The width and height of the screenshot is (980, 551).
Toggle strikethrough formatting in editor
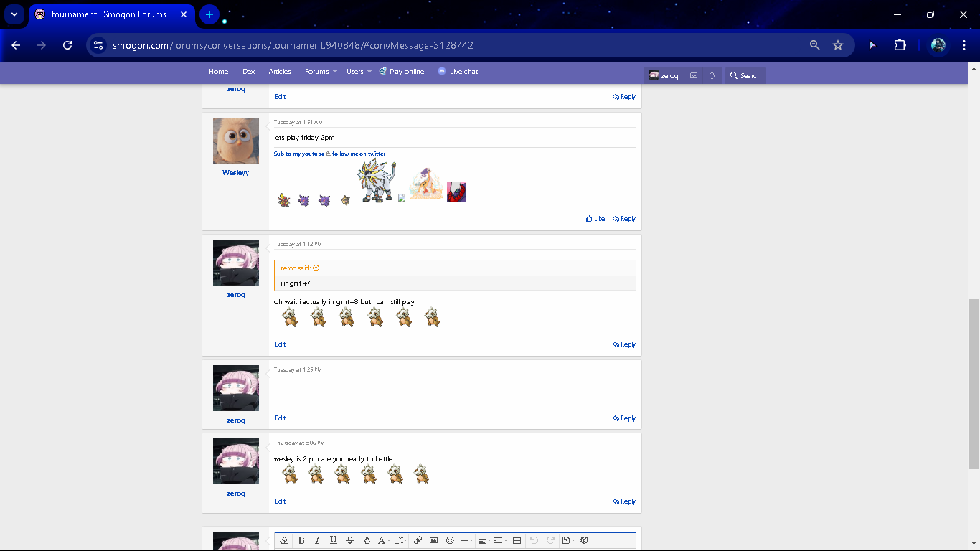[x=349, y=540]
